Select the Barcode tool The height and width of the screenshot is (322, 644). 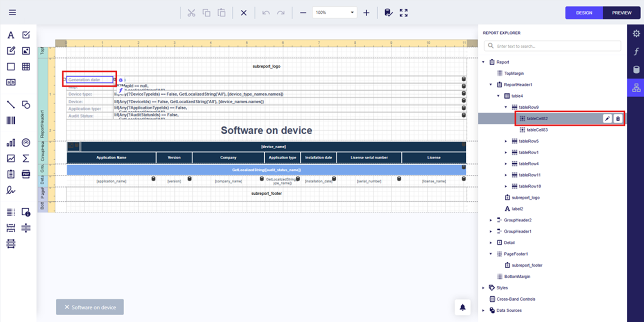click(11, 120)
